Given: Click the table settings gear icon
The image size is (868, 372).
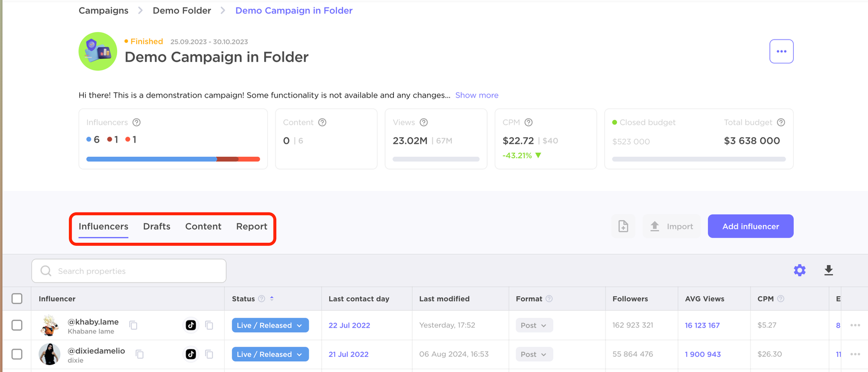Looking at the screenshot, I should (799, 270).
